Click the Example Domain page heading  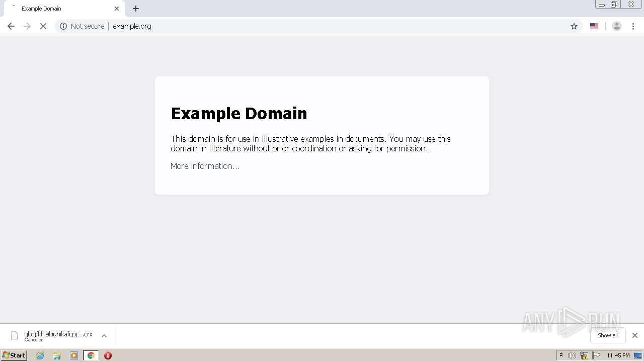click(239, 114)
